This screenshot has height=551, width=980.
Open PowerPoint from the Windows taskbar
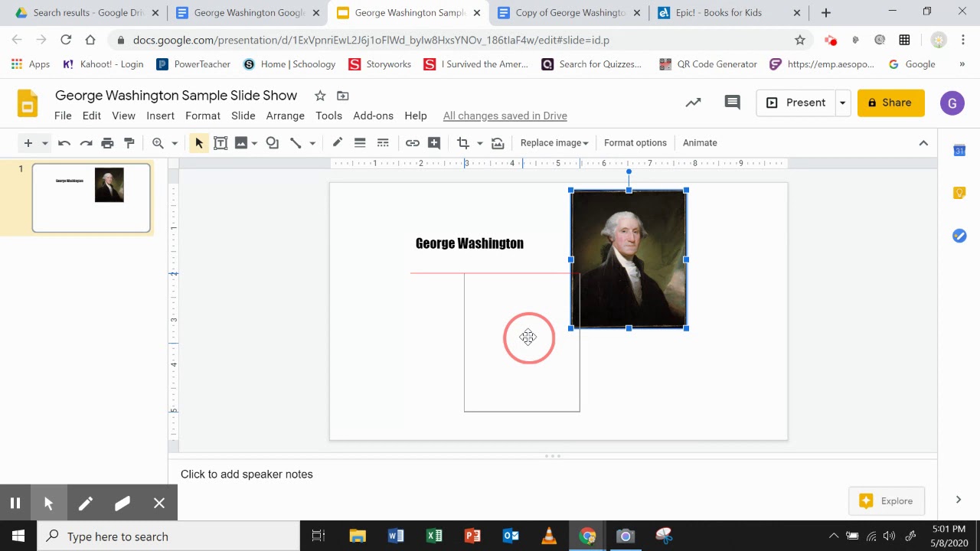472,536
